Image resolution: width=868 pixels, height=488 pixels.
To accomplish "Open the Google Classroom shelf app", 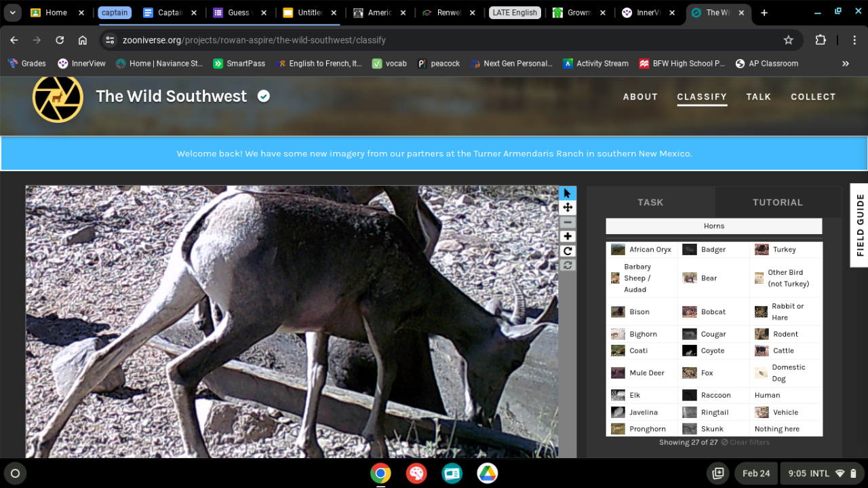I will coord(452,473).
